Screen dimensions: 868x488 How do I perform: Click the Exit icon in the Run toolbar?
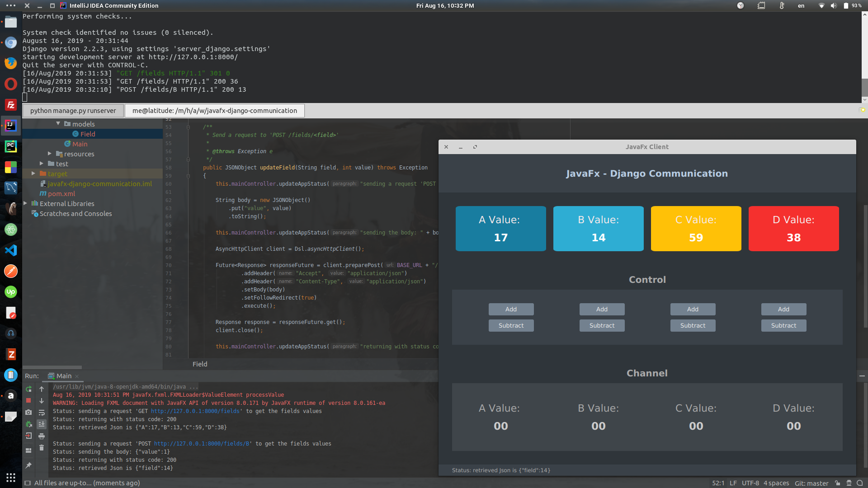(x=28, y=436)
